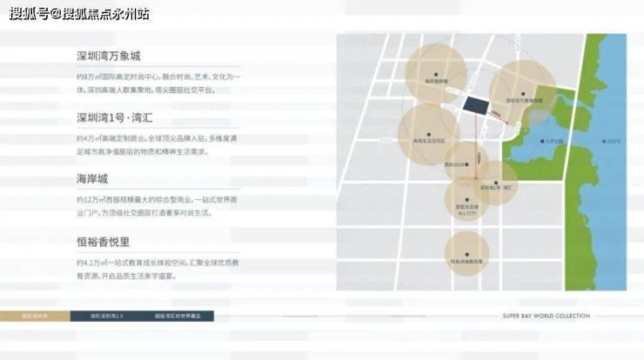Open the tab ending in 深圳湾2.0

tap(107, 316)
